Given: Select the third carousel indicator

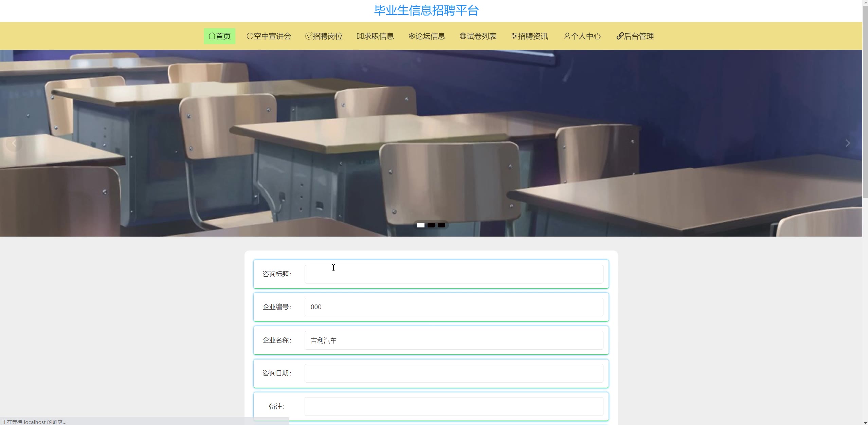Looking at the screenshot, I should pyautogui.click(x=441, y=225).
